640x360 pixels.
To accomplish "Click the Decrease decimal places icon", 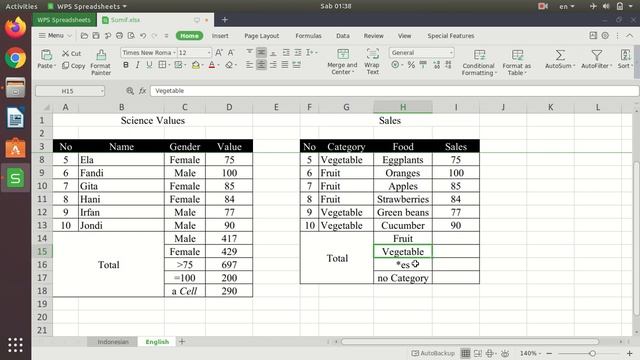I will pos(448,65).
